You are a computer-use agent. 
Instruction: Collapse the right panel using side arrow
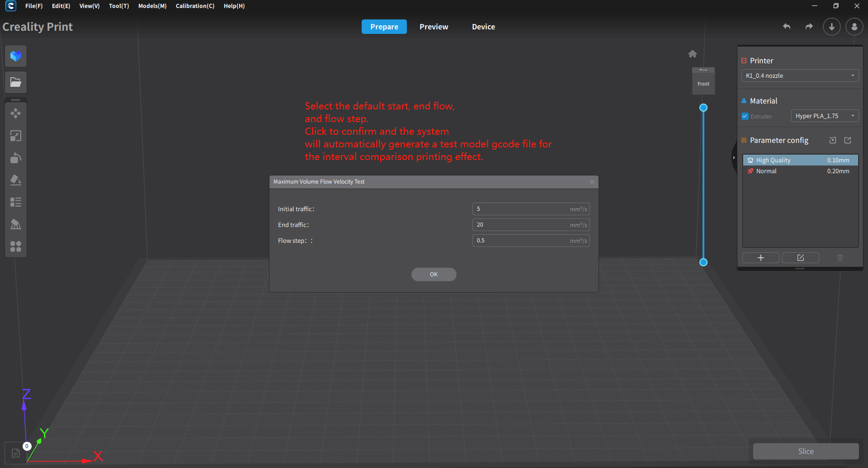[x=734, y=158]
